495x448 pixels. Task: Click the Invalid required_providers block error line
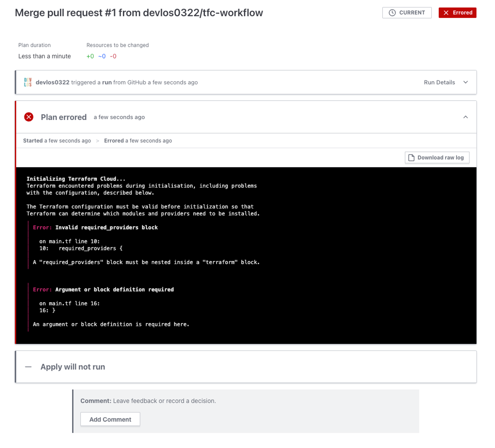pos(106,227)
